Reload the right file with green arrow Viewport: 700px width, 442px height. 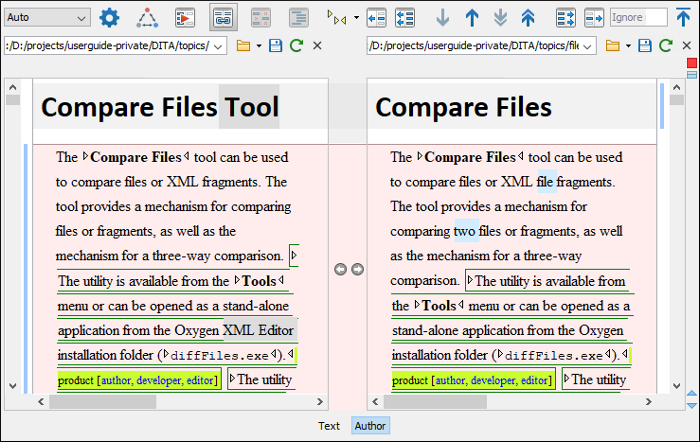click(662, 46)
